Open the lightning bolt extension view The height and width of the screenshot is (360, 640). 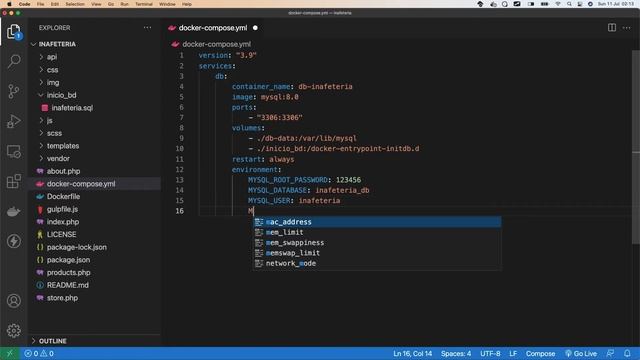point(13,241)
